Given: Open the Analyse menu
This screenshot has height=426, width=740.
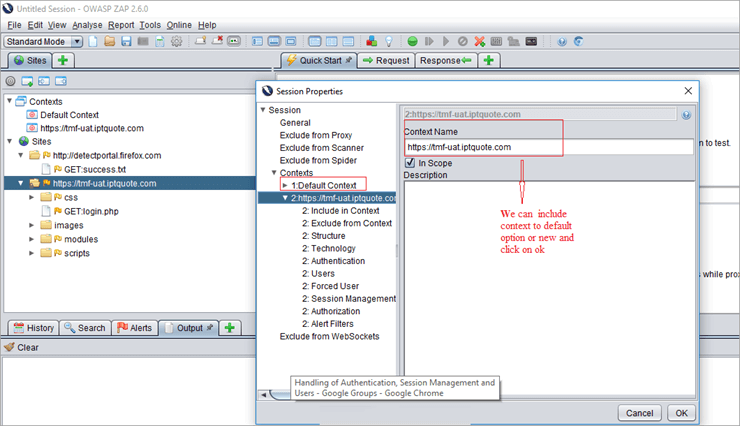Looking at the screenshot, I should coord(87,24).
